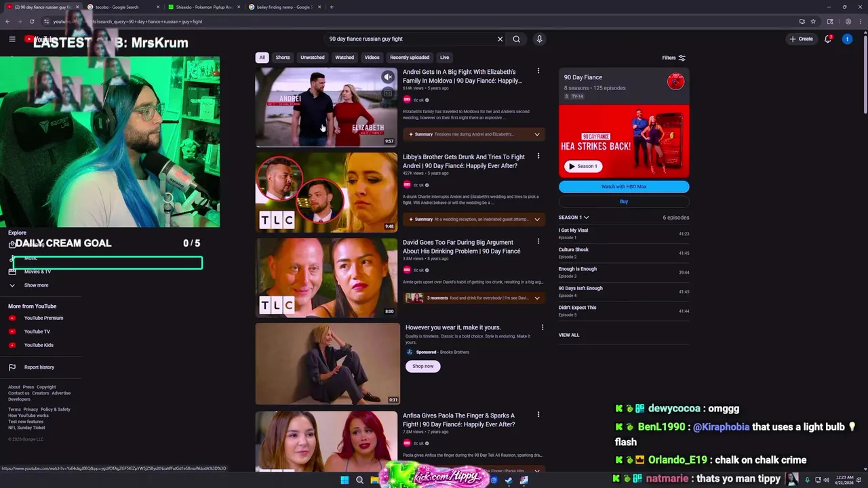Open more options for Anfisa Paola video
This screenshot has width=868, height=488.
click(538, 415)
